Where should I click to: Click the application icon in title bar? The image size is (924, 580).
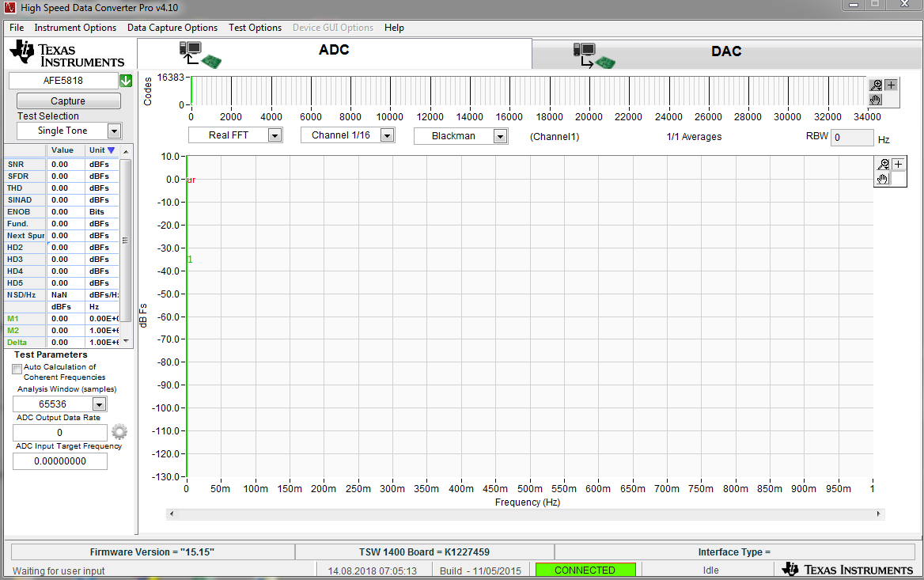pyautogui.click(x=9, y=8)
